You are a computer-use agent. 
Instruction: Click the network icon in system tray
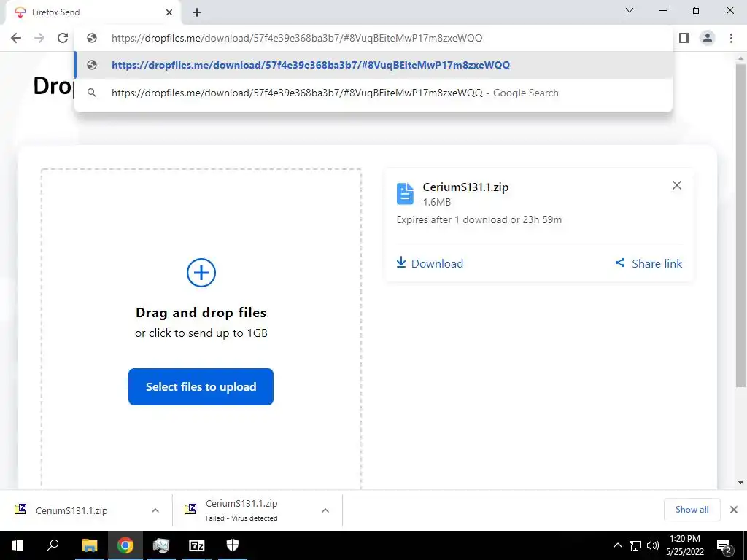pyautogui.click(x=635, y=545)
